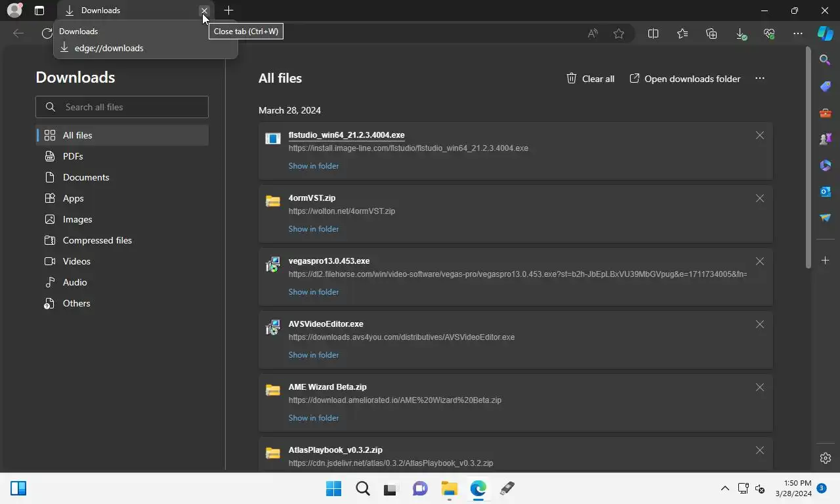
Task: Click the downloads page vertical scrollbar
Action: point(808,157)
